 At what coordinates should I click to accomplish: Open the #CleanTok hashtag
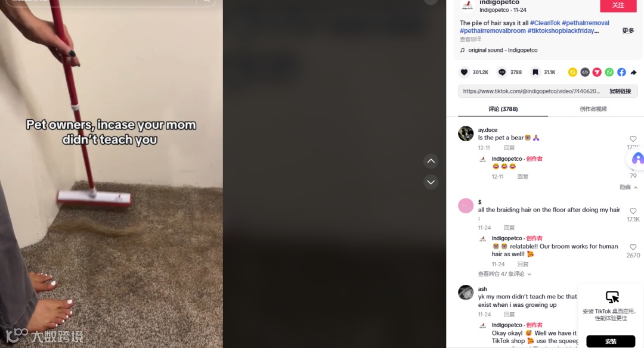click(545, 23)
